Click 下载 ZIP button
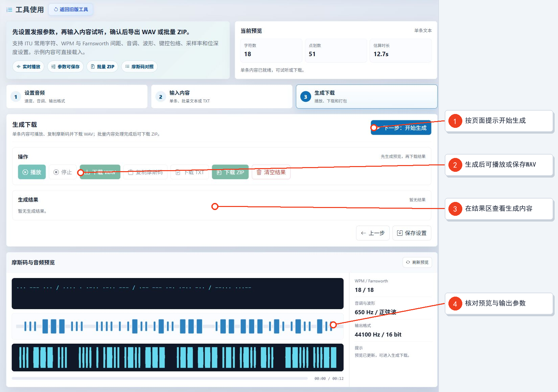The width and height of the screenshot is (558, 392). pyautogui.click(x=230, y=172)
